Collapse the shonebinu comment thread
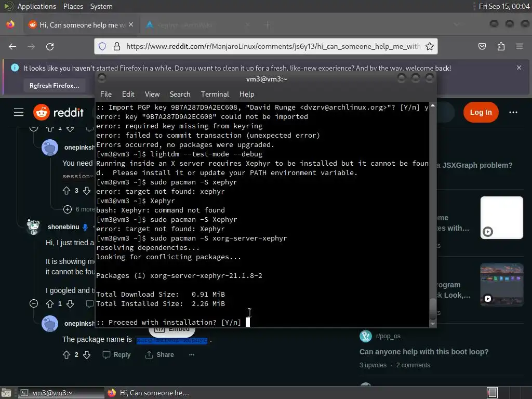The width and height of the screenshot is (532, 399). click(x=34, y=303)
